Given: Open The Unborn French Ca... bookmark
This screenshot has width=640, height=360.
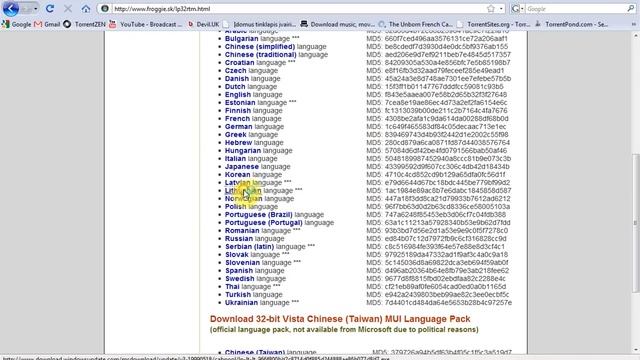Looking at the screenshot, I should tap(416, 24).
